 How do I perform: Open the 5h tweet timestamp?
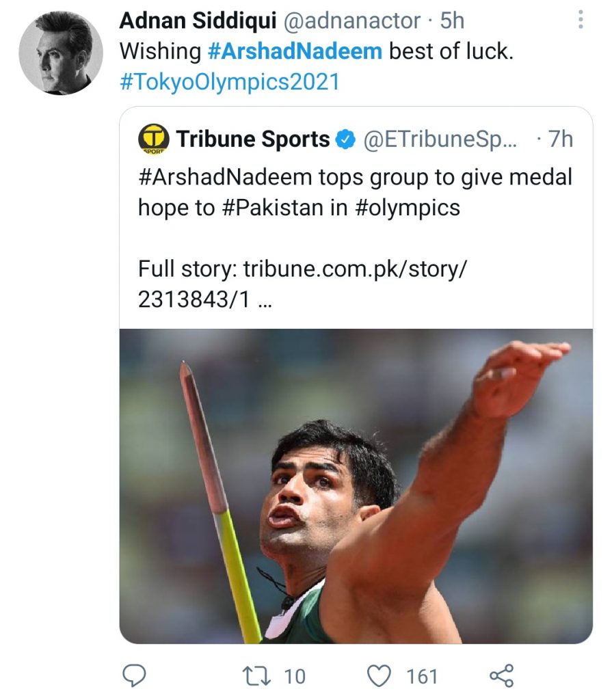click(x=452, y=21)
